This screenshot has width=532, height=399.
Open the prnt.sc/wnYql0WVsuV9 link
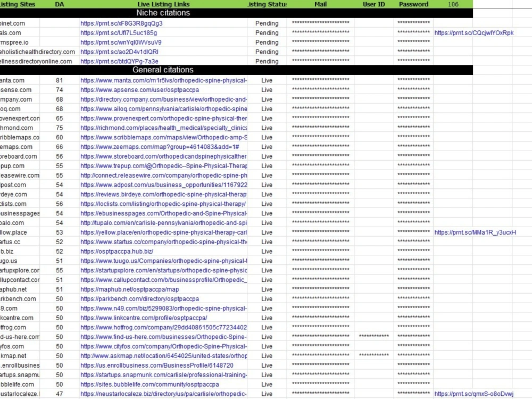point(121,43)
